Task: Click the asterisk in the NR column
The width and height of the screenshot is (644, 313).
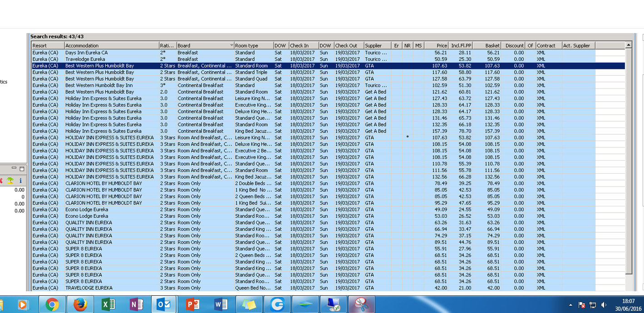Action: click(408, 137)
